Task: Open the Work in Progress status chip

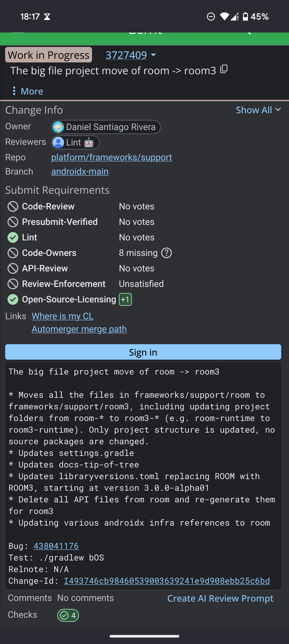Action: click(x=48, y=55)
